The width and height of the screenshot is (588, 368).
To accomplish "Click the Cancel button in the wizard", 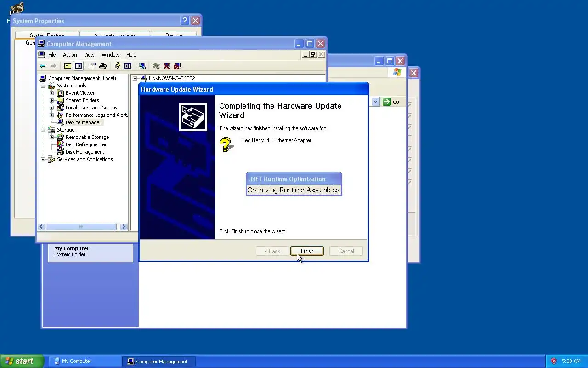I will [346, 251].
